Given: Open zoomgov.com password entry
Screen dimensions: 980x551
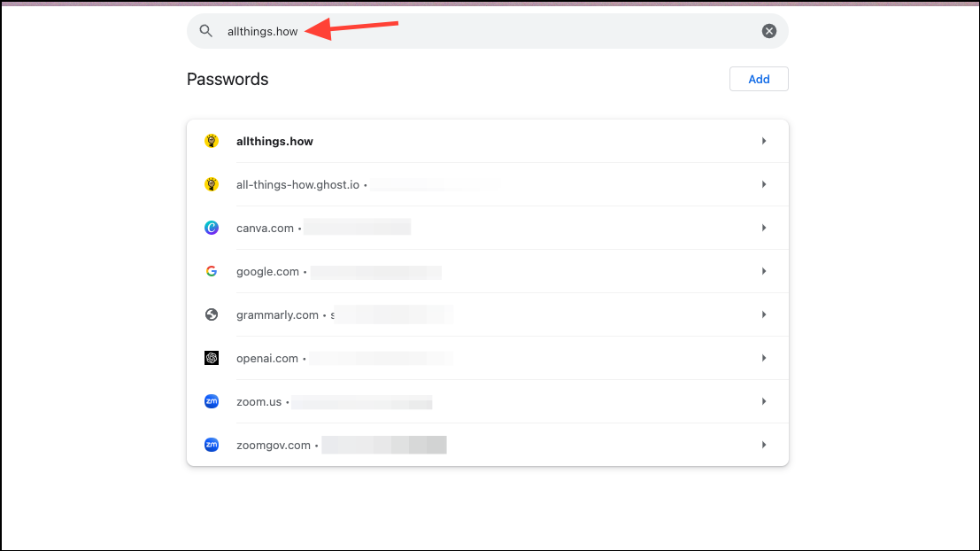Looking at the screenshot, I should pyautogui.click(x=488, y=445).
